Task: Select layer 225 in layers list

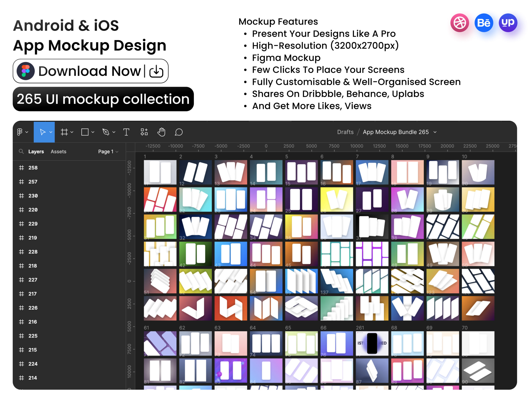Action: click(x=69, y=336)
